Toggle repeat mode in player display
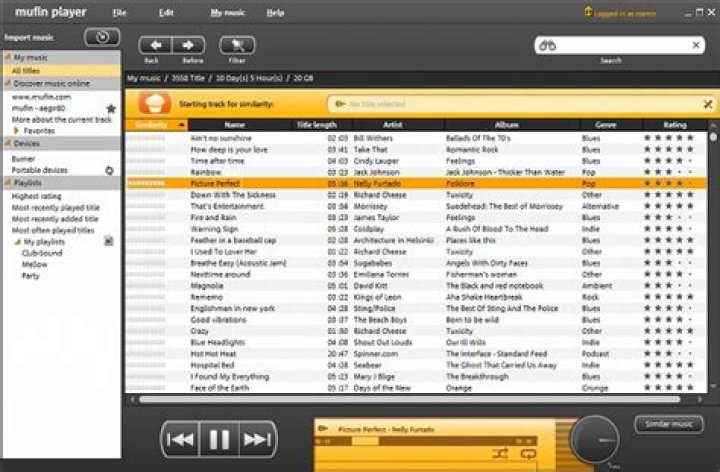The height and width of the screenshot is (472, 720). coord(528,454)
